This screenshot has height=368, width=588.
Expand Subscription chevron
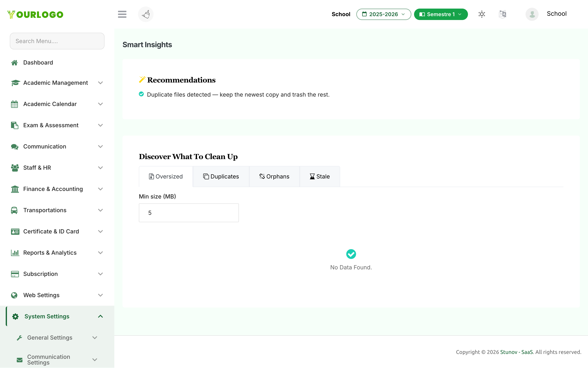(100, 274)
